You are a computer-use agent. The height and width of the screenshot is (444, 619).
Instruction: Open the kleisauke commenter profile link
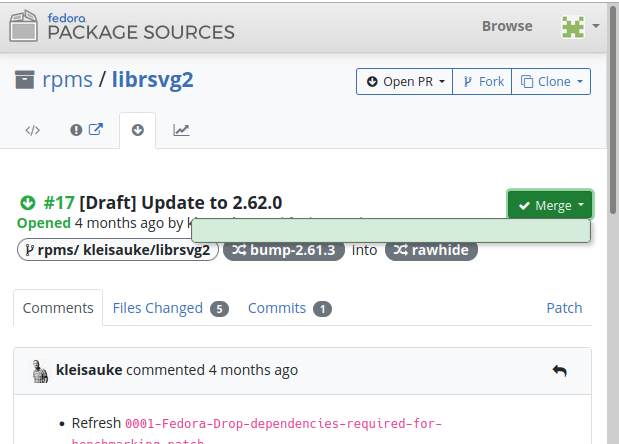89,370
